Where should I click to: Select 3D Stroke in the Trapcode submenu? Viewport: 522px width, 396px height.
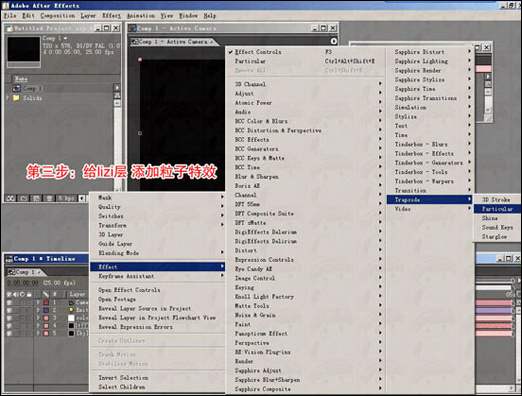pos(497,200)
